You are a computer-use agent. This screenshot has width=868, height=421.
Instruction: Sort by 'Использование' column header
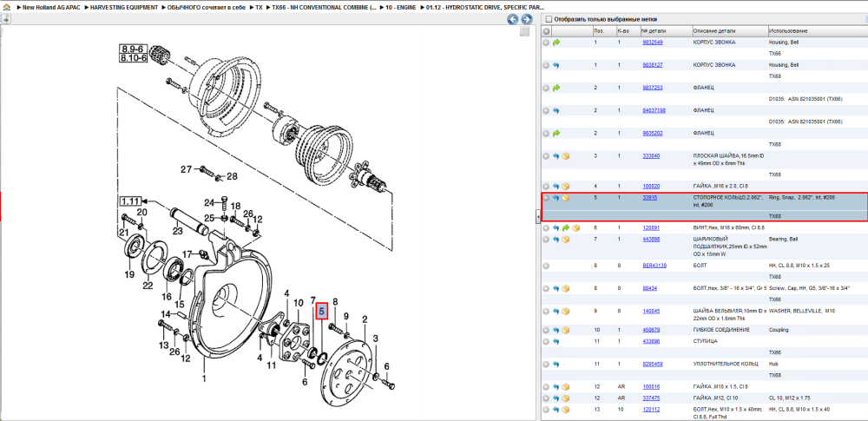point(817,31)
